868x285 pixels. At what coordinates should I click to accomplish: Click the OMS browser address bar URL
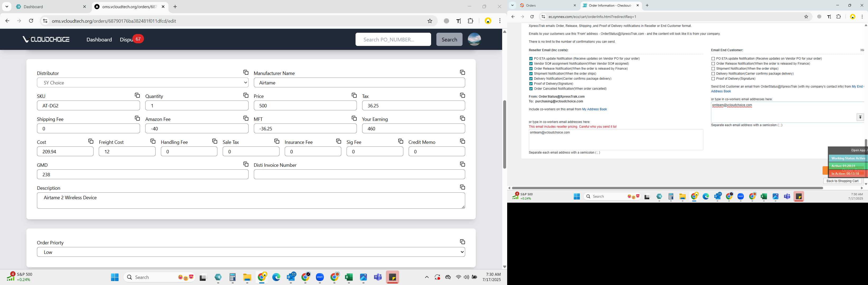[114, 21]
